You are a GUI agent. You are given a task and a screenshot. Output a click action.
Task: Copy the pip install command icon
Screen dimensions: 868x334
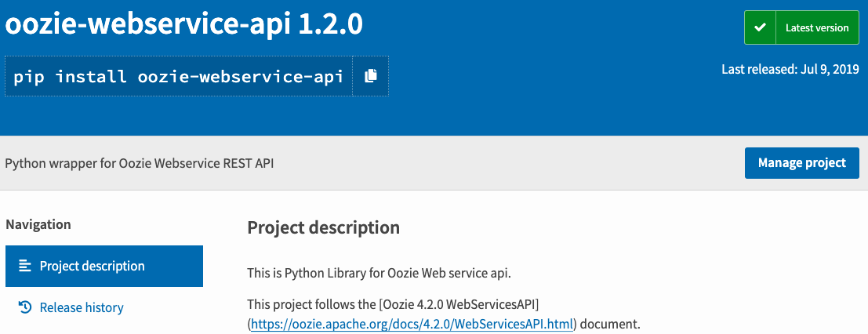[371, 76]
